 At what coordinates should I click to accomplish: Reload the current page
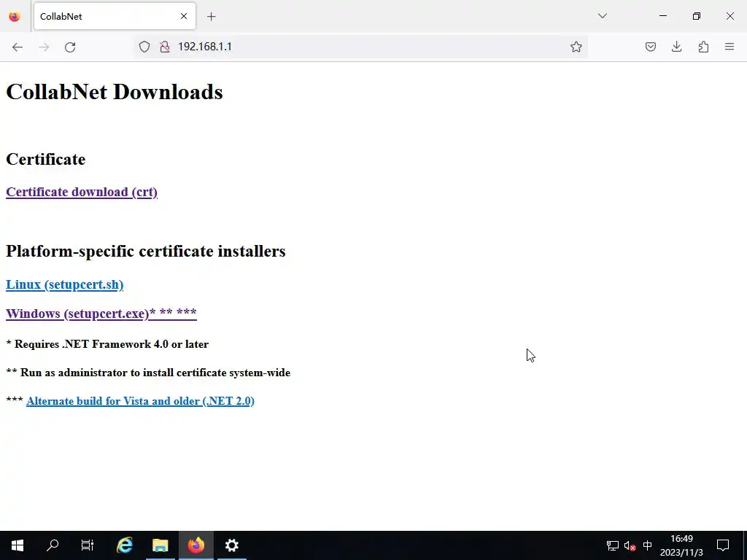(x=70, y=47)
